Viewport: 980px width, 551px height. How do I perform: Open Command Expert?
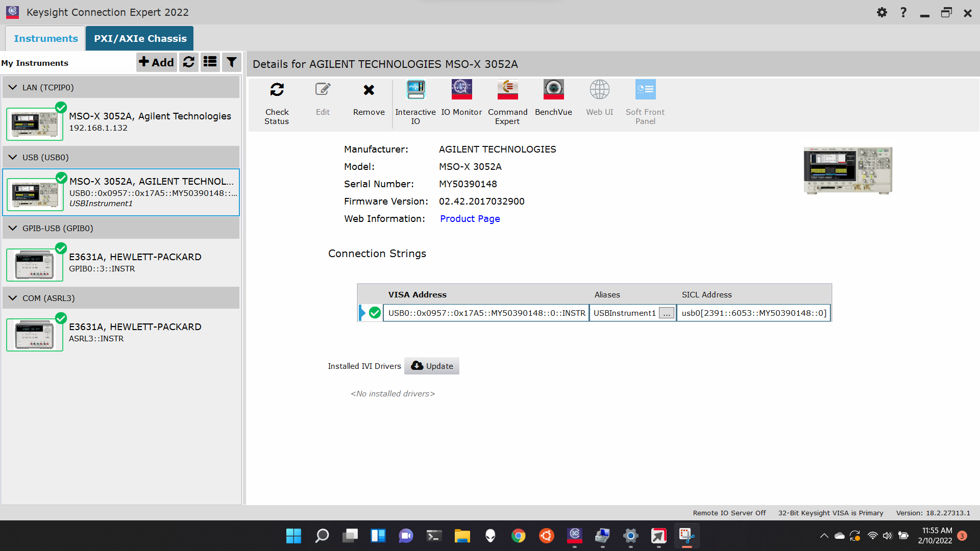507,90
